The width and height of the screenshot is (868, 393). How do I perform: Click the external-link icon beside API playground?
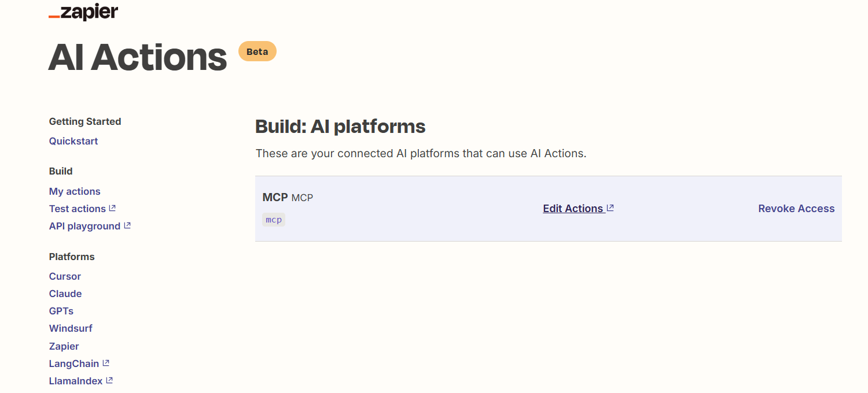[x=127, y=225]
